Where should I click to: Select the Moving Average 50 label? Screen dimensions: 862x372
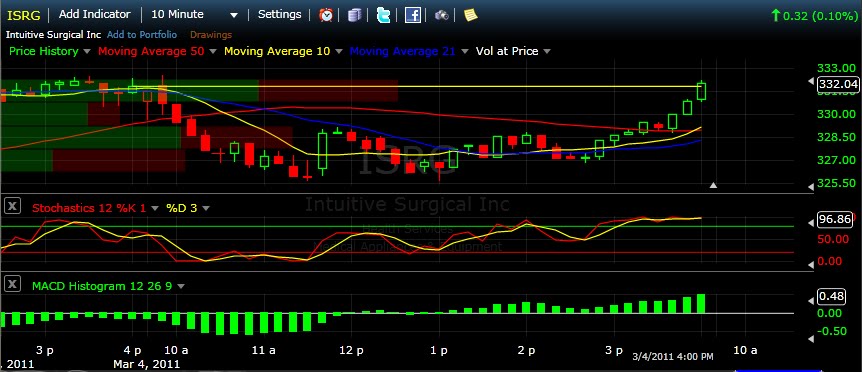point(151,51)
